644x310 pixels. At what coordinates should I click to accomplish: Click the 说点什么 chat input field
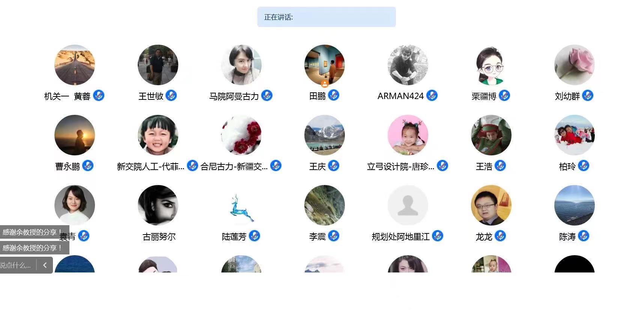tap(17, 265)
